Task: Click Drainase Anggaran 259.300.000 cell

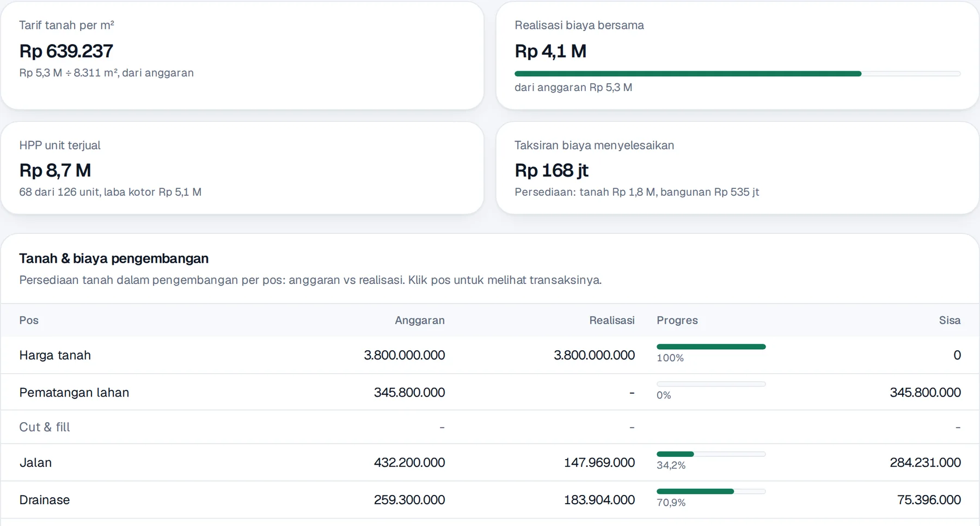Action: point(409,500)
